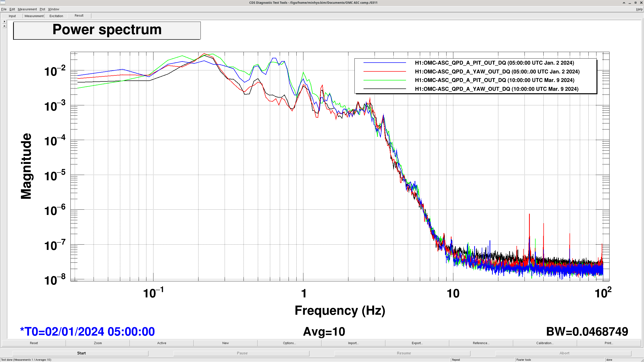
Task: Click the Options... button below the plot
Action: (289, 343)
